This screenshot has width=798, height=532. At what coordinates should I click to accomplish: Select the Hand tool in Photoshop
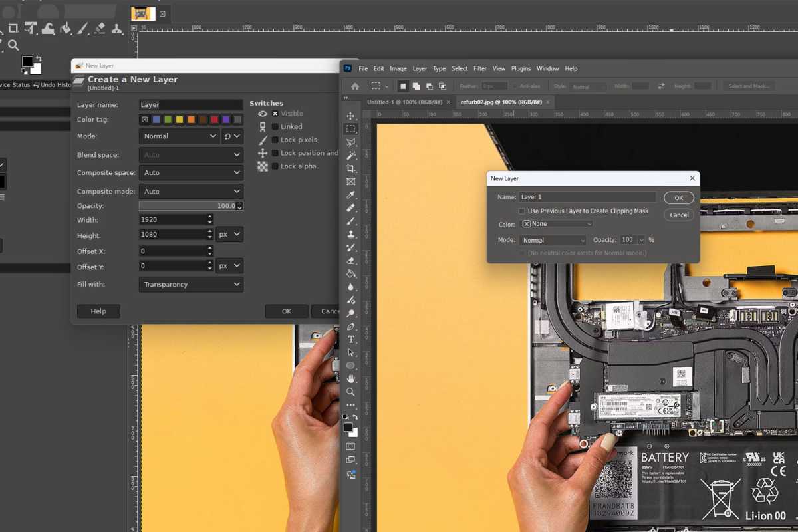[350, 376]
